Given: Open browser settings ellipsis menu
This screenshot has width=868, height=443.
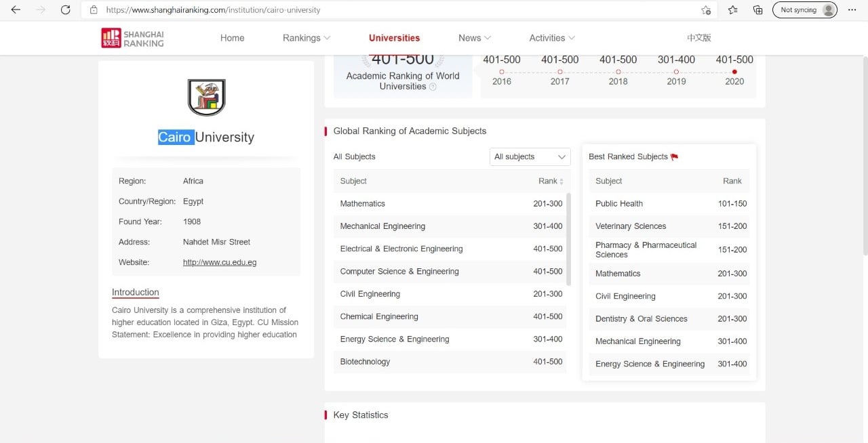Looking at the screenshot, I should coord(852,10).
